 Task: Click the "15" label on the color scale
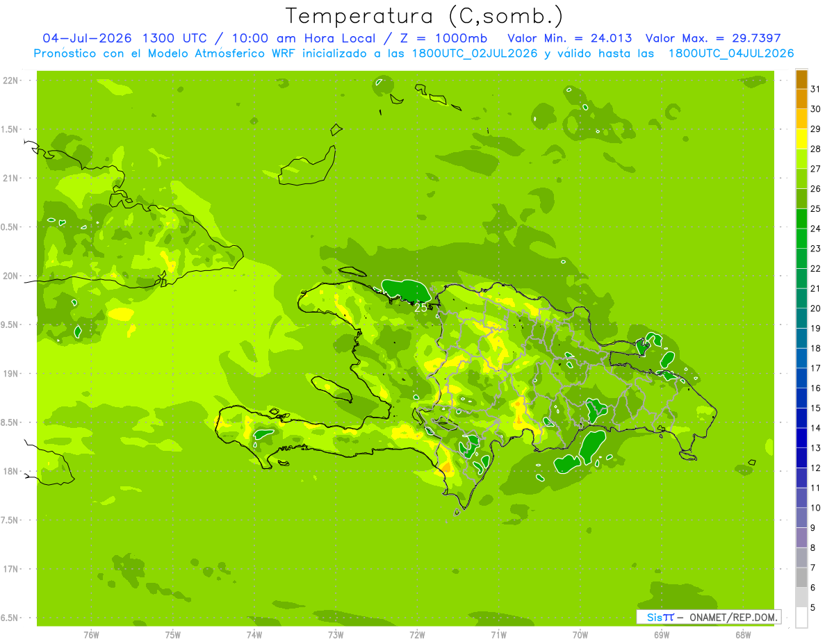[x=815, y=408]
